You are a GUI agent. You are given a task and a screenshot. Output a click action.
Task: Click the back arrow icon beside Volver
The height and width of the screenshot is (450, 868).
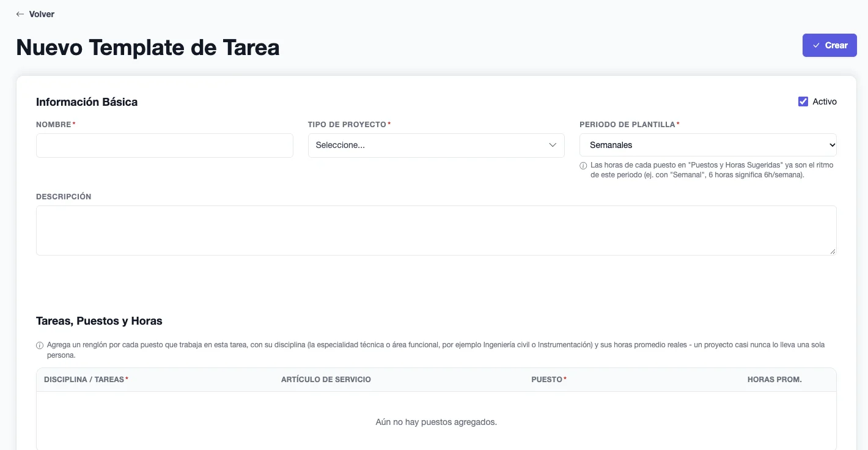(20, 14)
